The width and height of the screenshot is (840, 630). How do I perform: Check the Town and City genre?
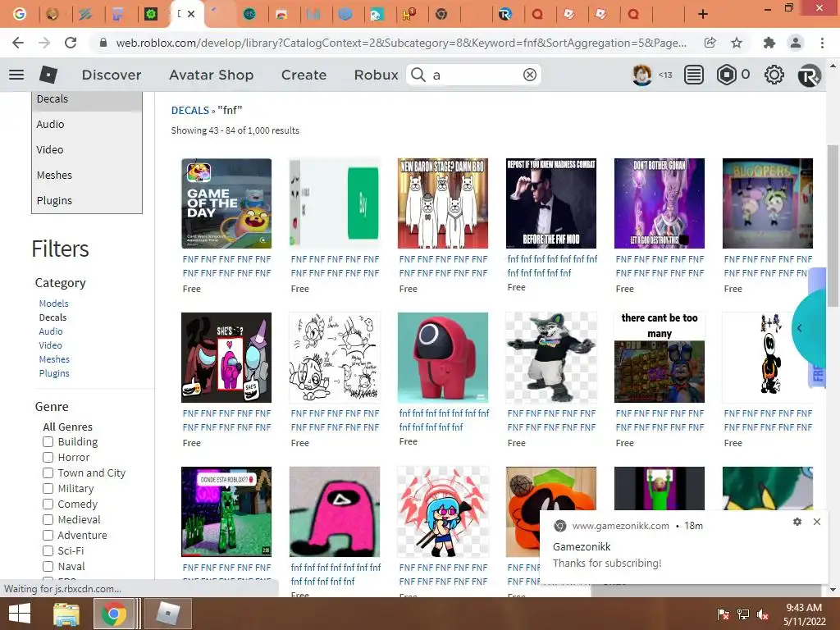pos(48,473)
